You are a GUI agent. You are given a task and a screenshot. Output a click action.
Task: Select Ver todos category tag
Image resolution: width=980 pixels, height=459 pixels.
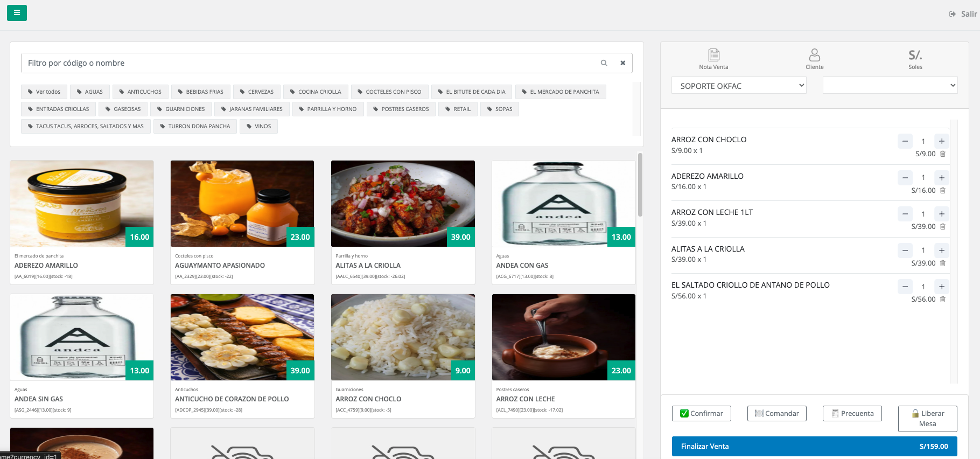coord(44,92)
